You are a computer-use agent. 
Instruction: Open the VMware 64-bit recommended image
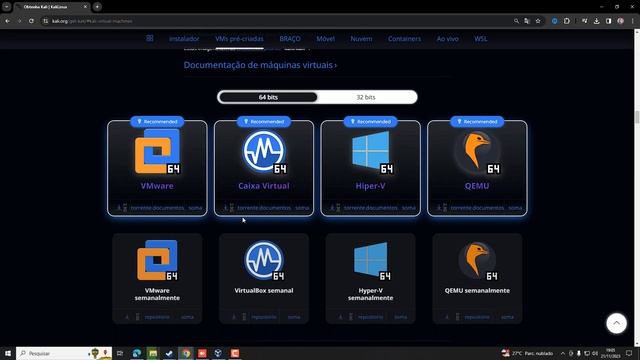[157, 168]
